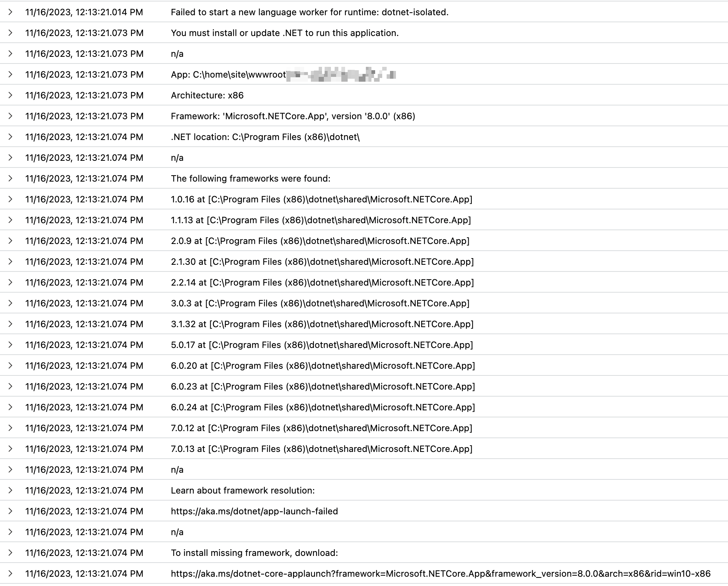Expand the '6.0.24' framework log entry

coord(10,407)
